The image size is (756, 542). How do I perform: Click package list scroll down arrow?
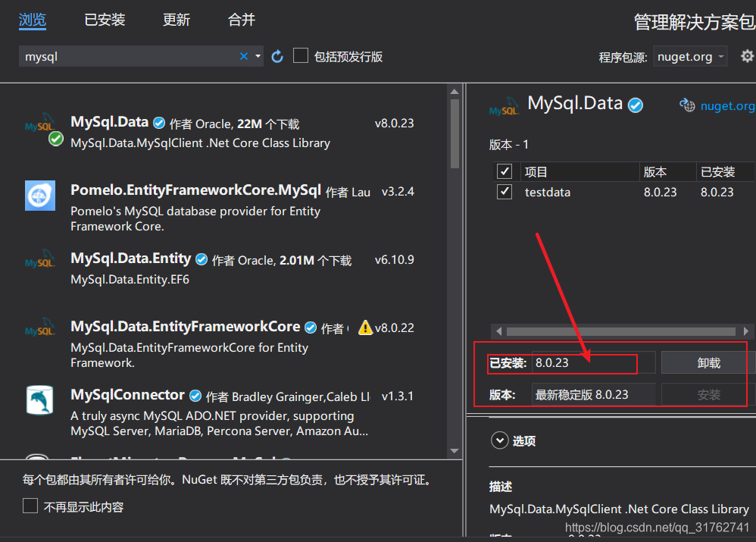tap(455, 450)
